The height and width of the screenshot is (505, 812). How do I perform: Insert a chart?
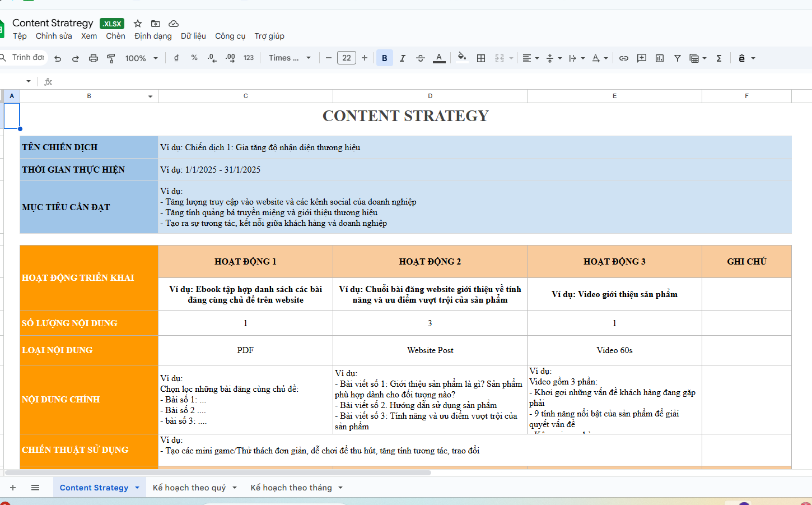point(660,58)
